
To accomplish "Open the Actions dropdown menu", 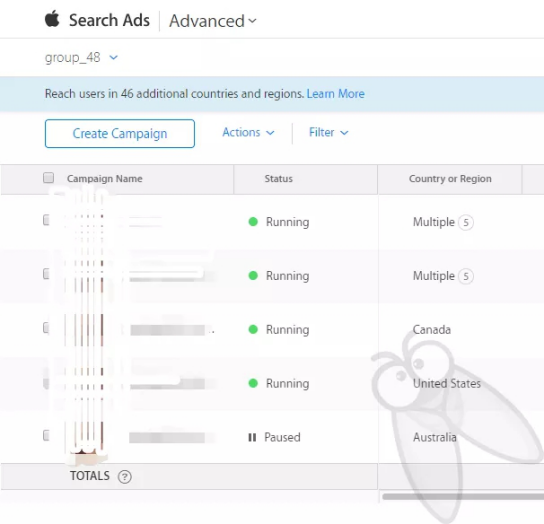I will [248, 132].
